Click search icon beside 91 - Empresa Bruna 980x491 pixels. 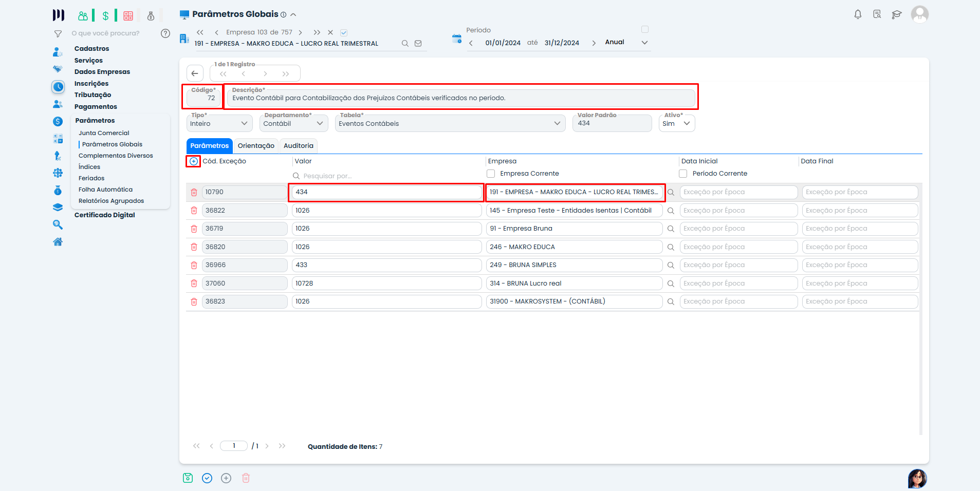coord(671,229)
